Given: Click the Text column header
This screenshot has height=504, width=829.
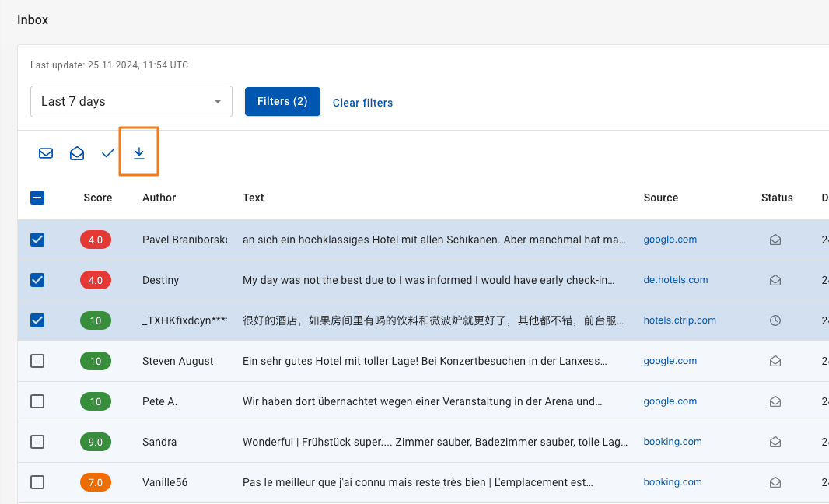Looking at the screenshot, I should 254,198.
